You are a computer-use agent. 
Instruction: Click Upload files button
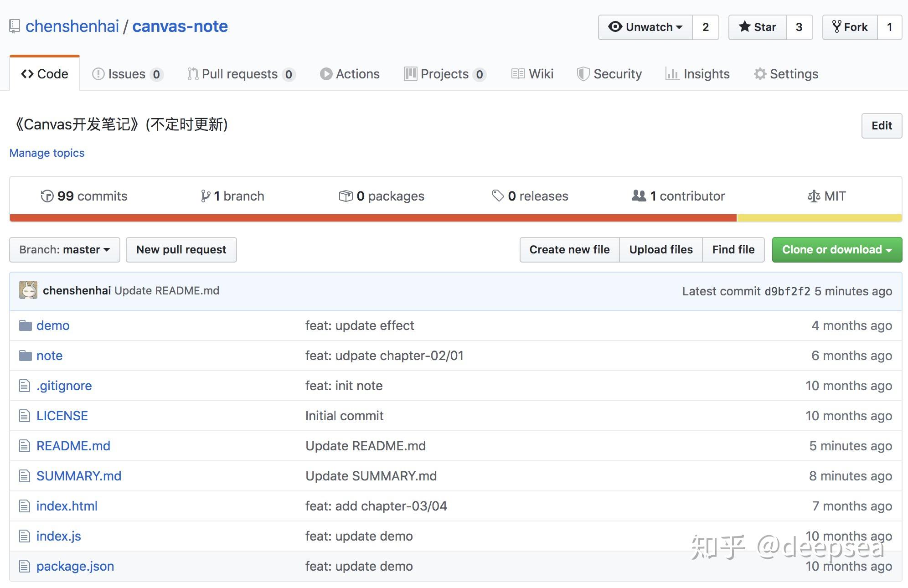(x=661, y=250)
